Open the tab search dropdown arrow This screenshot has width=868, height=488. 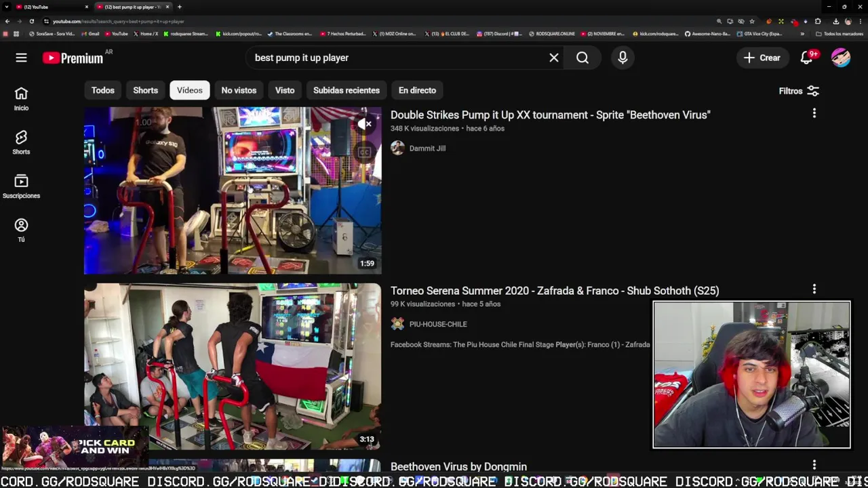7,7
